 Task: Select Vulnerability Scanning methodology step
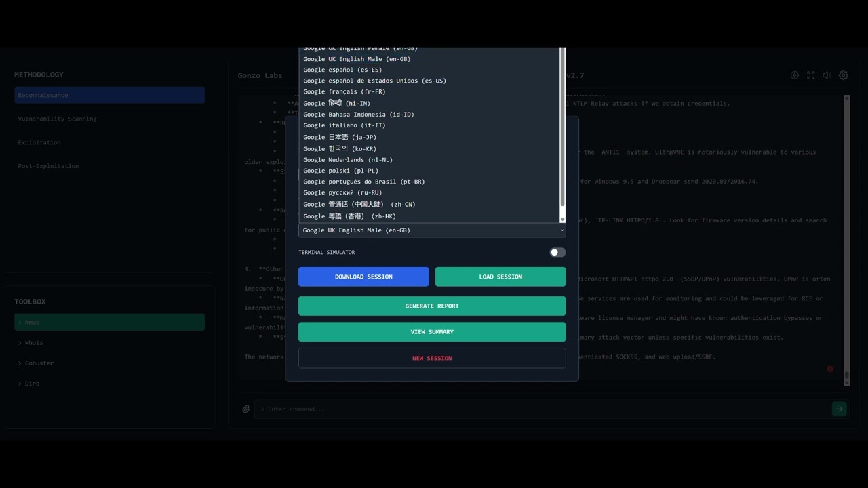pos(109,119)
